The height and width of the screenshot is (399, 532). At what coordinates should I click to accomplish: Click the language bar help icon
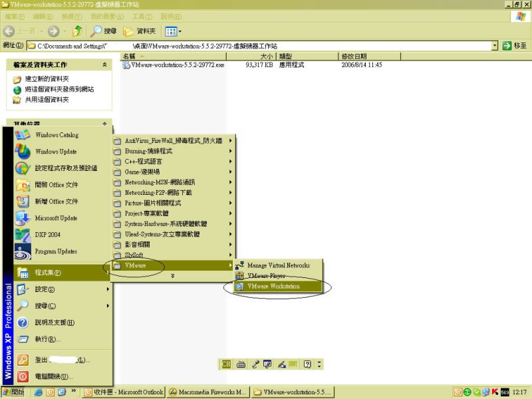(307, 364)
